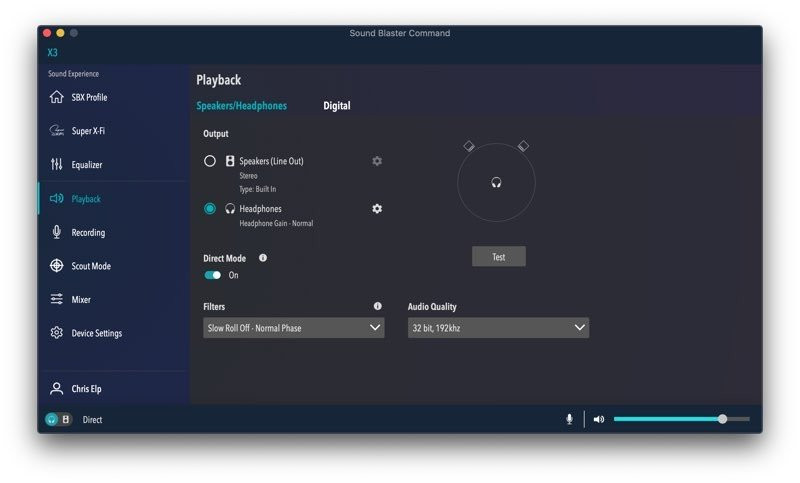Click the right speaker in the diagram
This screenshot has width=800, height=483.
coord(523,146)
